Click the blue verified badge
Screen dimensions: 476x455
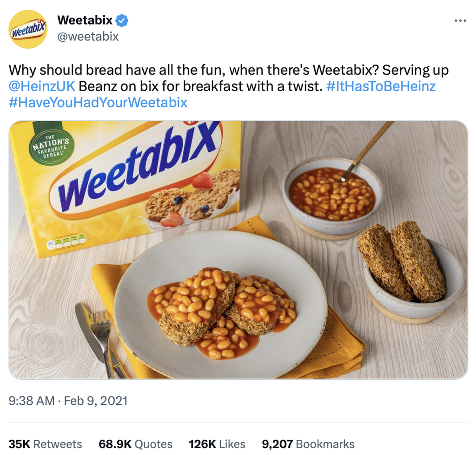[x=122, y=20]
